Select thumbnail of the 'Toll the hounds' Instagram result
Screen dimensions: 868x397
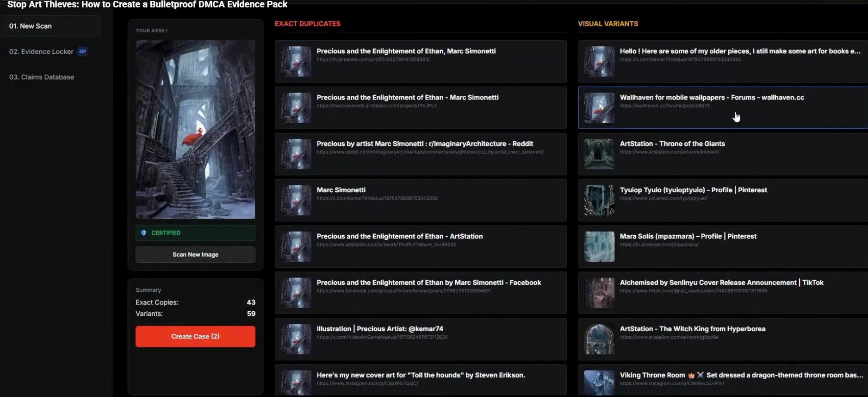pyautogui.click(x=296, y=383)
